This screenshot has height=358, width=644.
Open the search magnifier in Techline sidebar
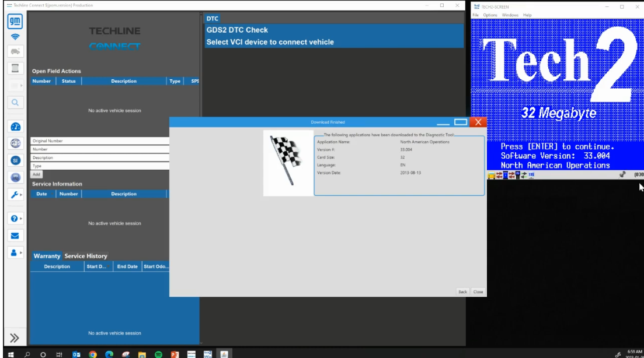[15, 103]
